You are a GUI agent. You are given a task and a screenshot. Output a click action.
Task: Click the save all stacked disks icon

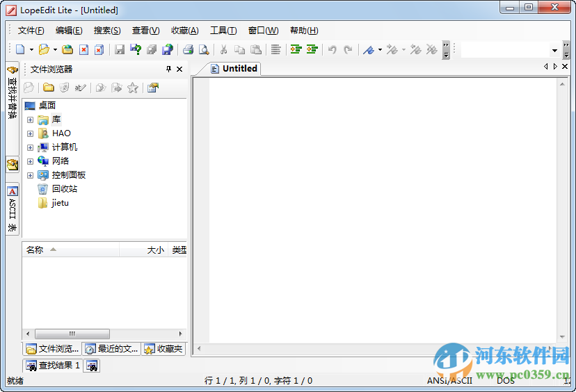(152, 49)
